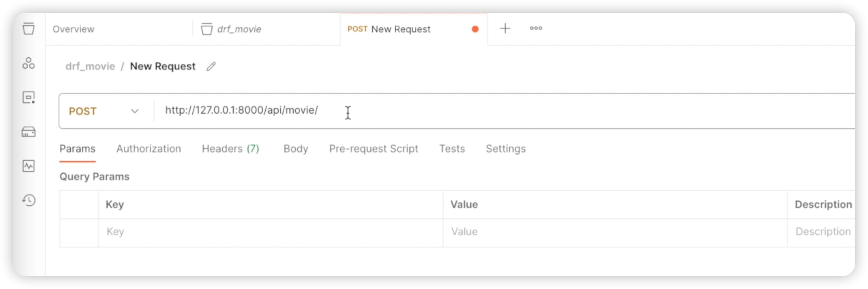
Task: Open the Headers (7) tab
Action: click(230, 149)
